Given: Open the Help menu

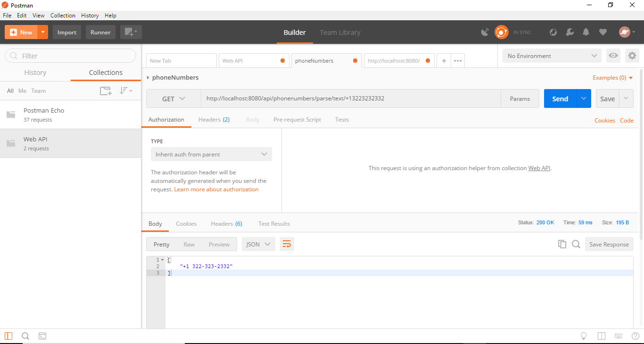Looking at the screenshot, I should point(110,16).
